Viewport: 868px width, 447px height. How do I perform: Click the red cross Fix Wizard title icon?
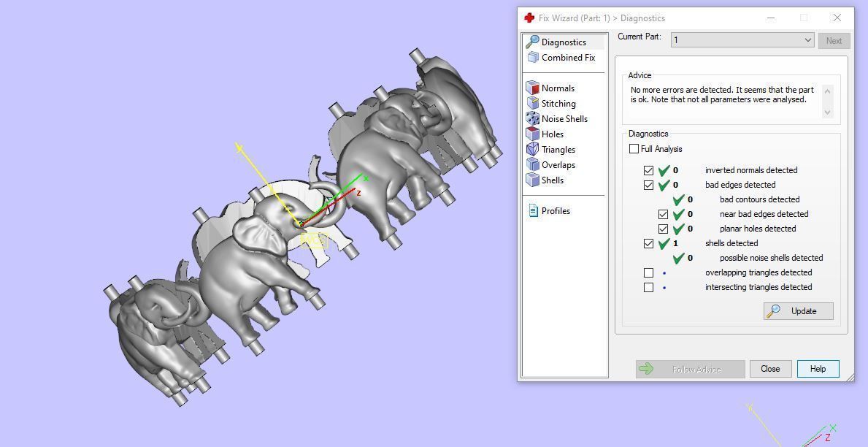click(529, 18)
